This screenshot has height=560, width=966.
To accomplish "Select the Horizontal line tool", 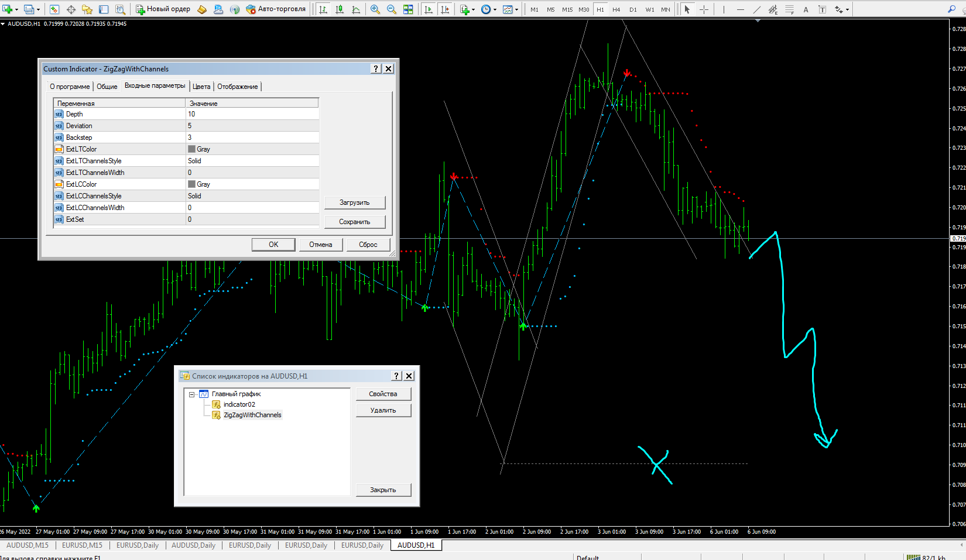I will click(740, 9).
